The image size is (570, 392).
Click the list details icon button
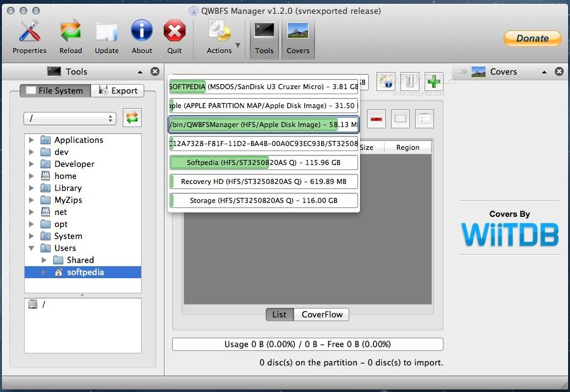coord(424,119)
